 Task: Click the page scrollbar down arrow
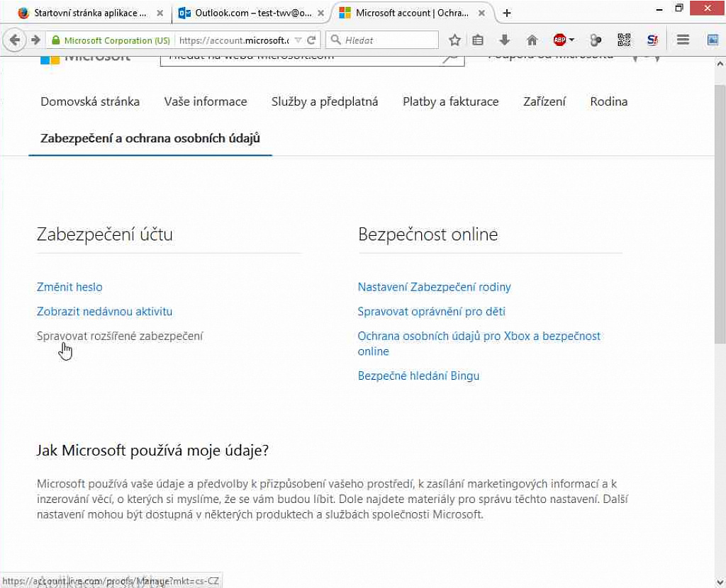click(x=720, y=581)
